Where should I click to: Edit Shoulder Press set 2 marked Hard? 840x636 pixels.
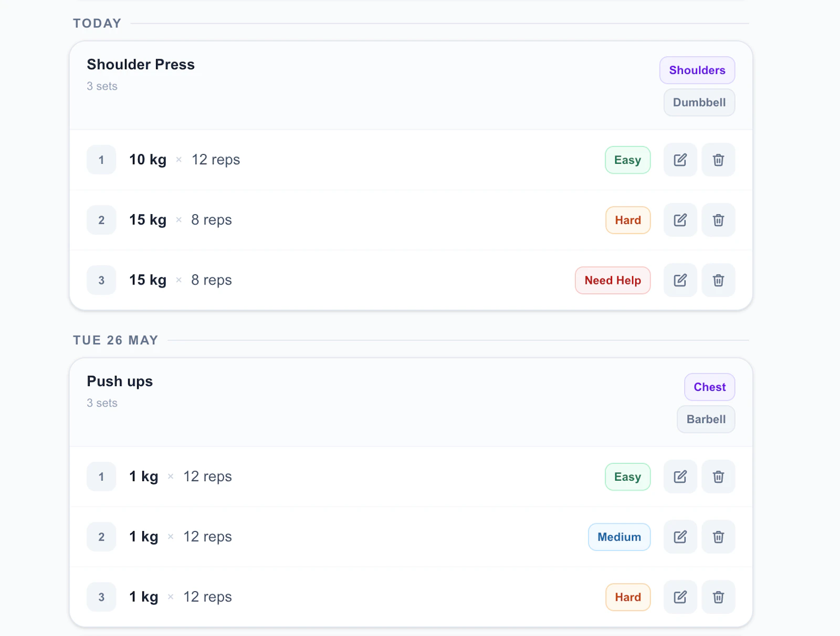coord(680,220)
